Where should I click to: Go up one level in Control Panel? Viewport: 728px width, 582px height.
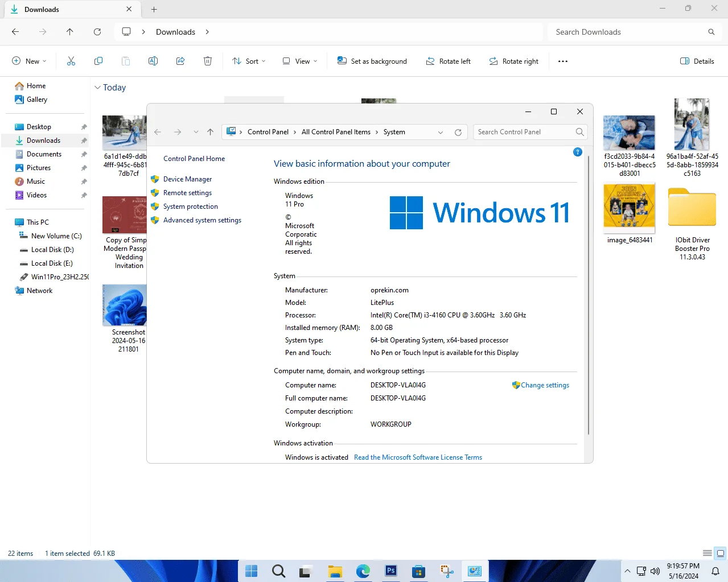pyautogui.click(x=211, y=132)
